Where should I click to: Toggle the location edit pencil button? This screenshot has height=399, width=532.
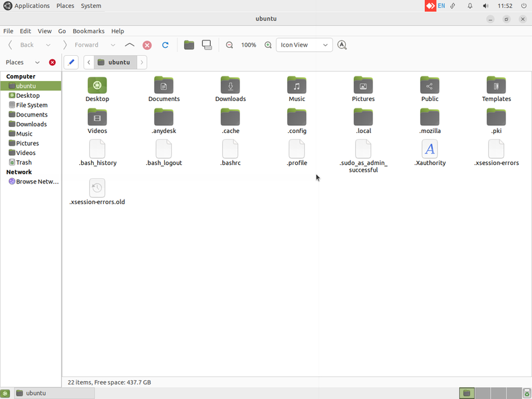click(x=71, y=63)
